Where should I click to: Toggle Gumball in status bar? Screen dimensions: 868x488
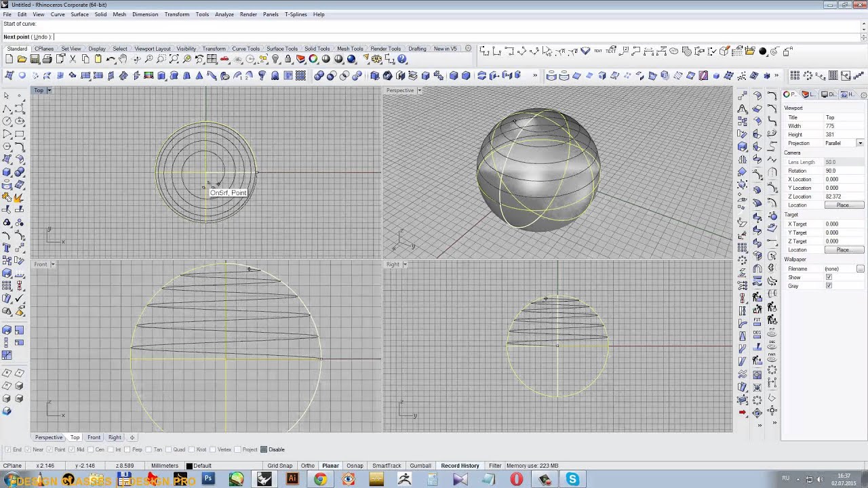[x=420, y=466]
